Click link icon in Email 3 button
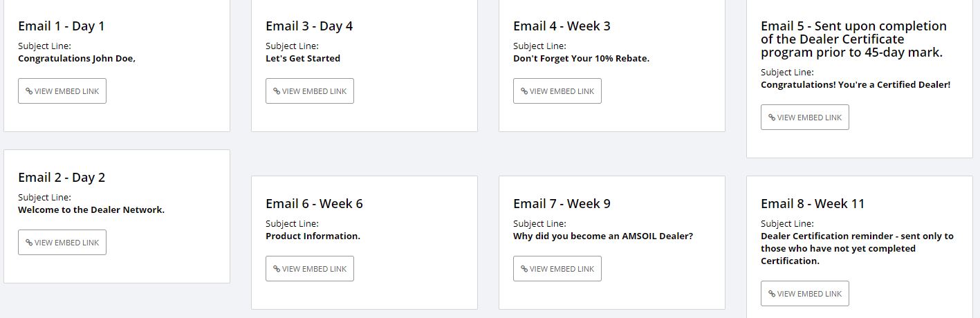980x318 pixels. (277, 91)
